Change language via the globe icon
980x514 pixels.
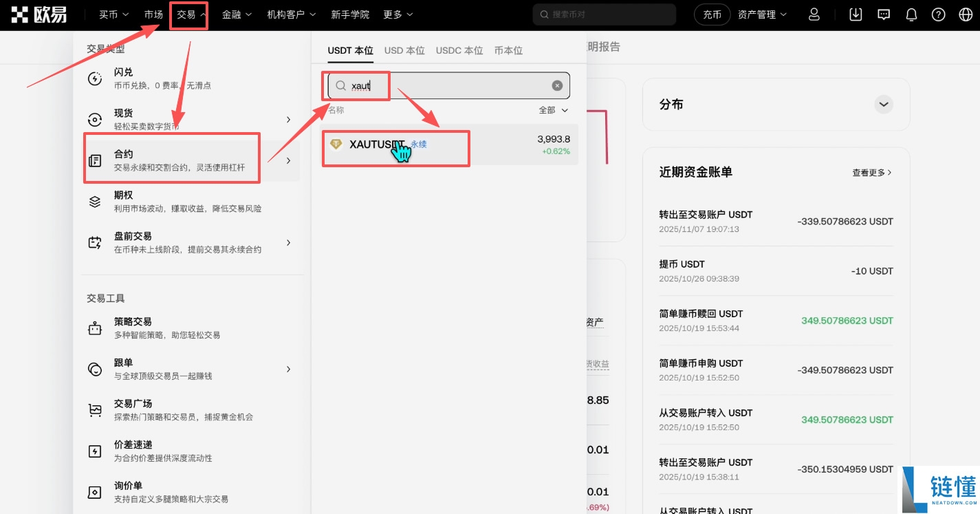point(966,14)
